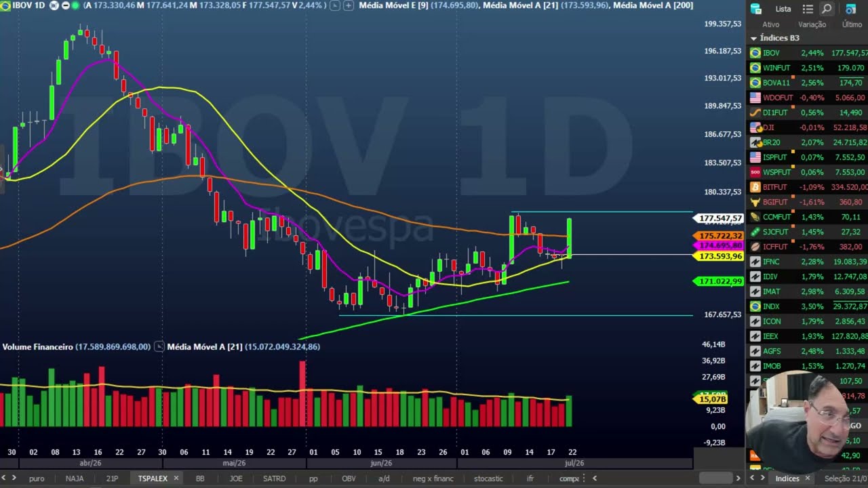Click the round chart-type icon after IBOV 1D

click(x=54, y=5)
